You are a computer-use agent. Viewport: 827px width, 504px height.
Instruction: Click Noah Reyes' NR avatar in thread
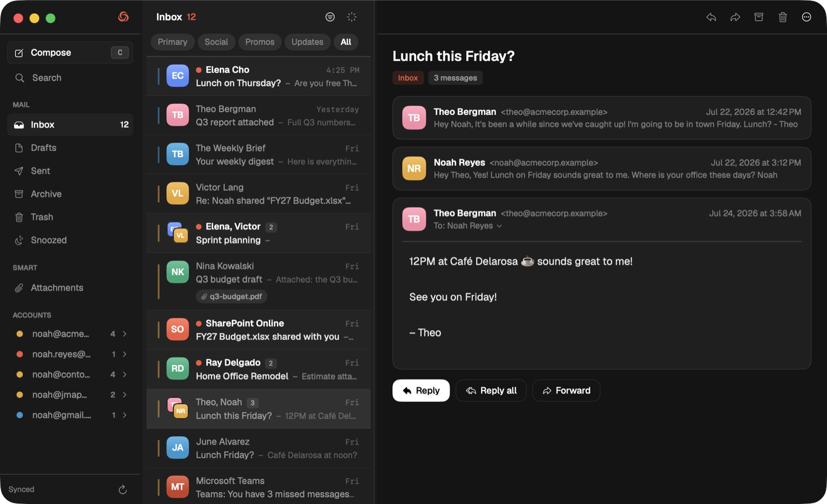click(x=414, y=168)
